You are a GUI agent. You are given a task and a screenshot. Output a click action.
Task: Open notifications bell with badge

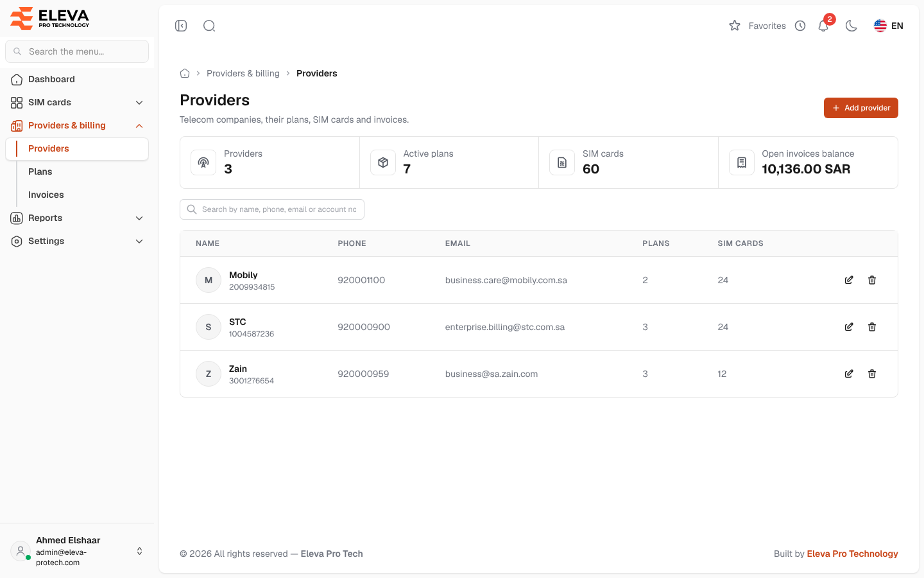click(x=824, y=26)
